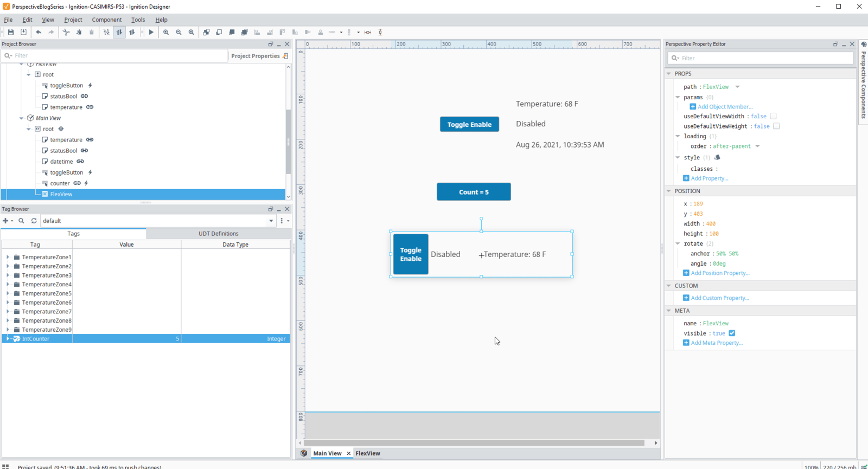Image resolution: width=868 pixels, height=469 pixels.
Task: Open the default tag provider dropdown
Action: coord(271,221)
